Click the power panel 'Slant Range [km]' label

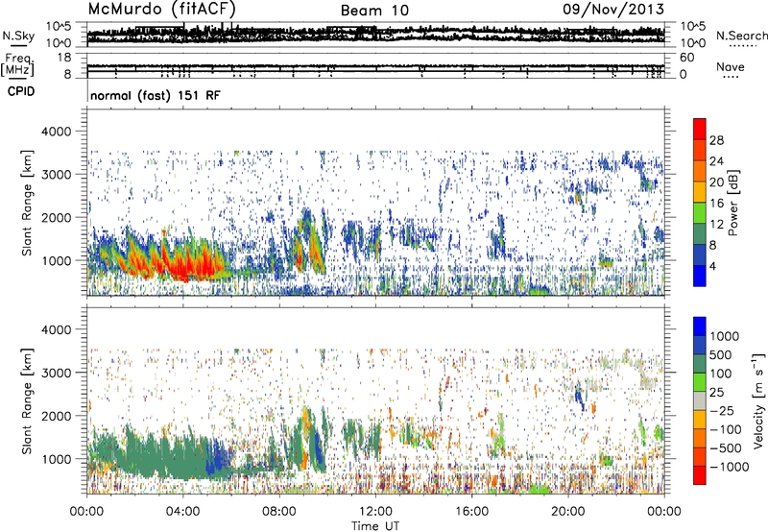click(x=27, y=203)
